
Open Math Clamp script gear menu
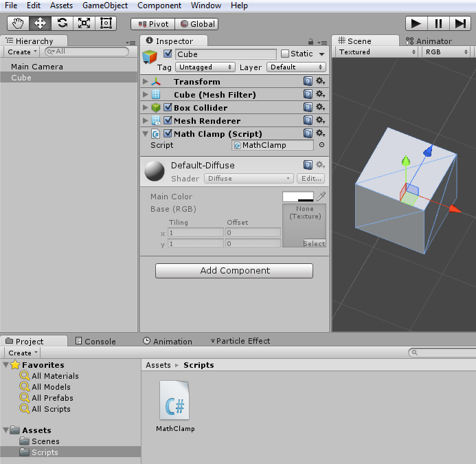pyautogui.click(x=320, y=133)
